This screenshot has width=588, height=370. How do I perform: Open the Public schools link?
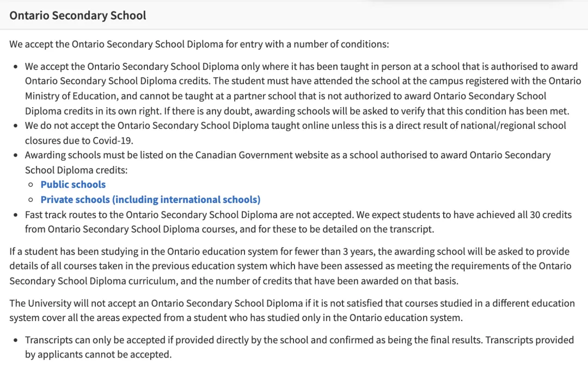[x=73, y=184]
